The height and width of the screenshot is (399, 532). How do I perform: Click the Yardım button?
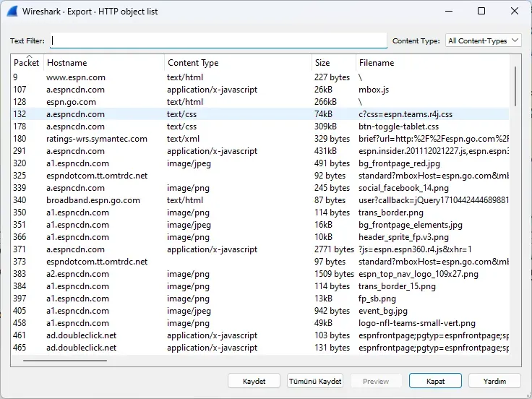pos(494,381)
